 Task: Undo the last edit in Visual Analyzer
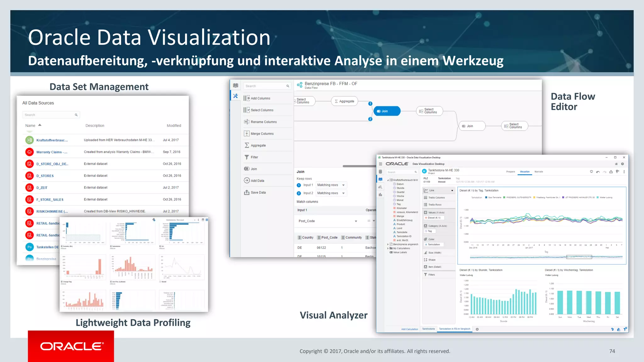(598, 172)
